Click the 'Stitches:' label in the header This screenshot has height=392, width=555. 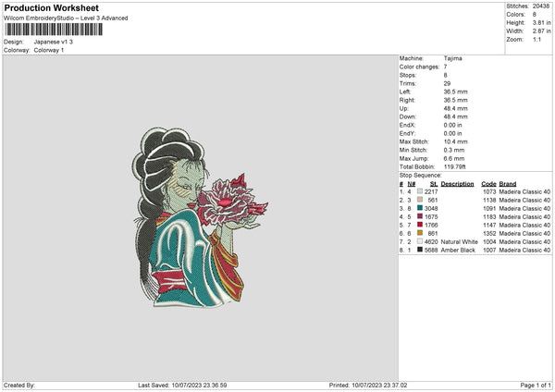pyautogui.click(x=517, y=6)
